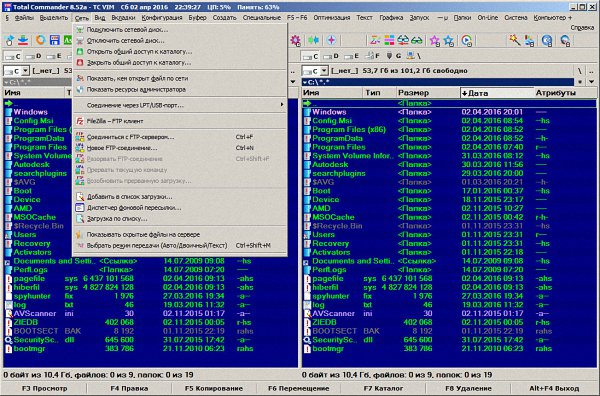The height and width of the screenshot is (396, 600).
Task: Sort right panel by Дата column
Action: click(497, 93)
